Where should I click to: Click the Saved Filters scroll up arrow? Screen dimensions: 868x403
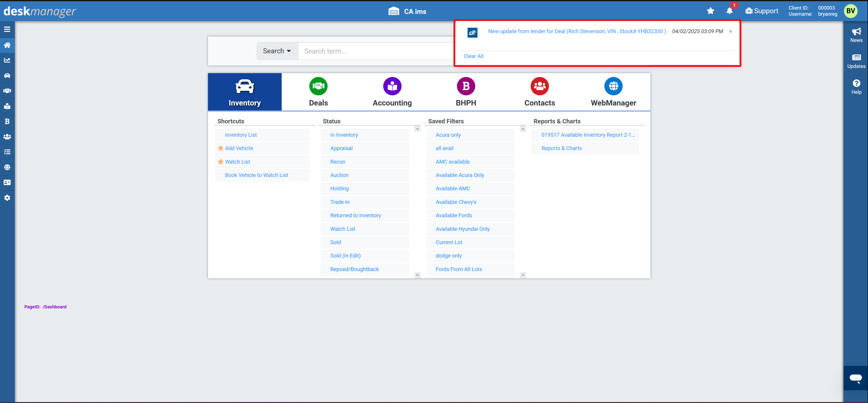pos(523,129)
